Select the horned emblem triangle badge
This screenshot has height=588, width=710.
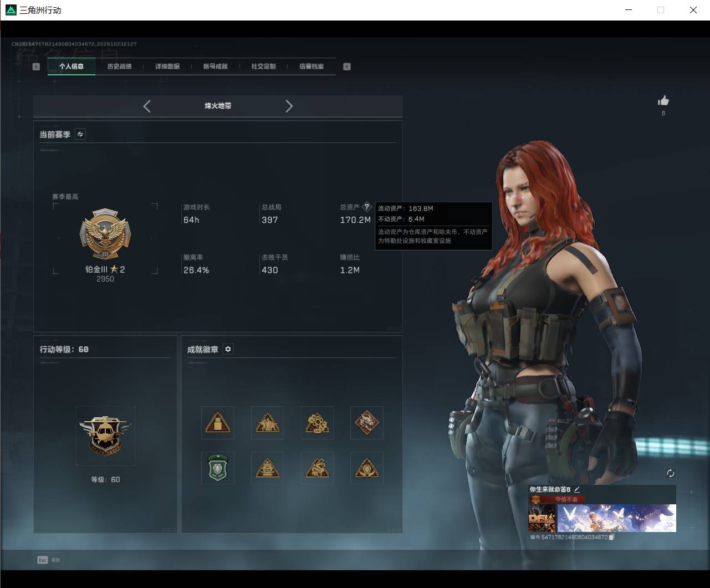point(367,468)
